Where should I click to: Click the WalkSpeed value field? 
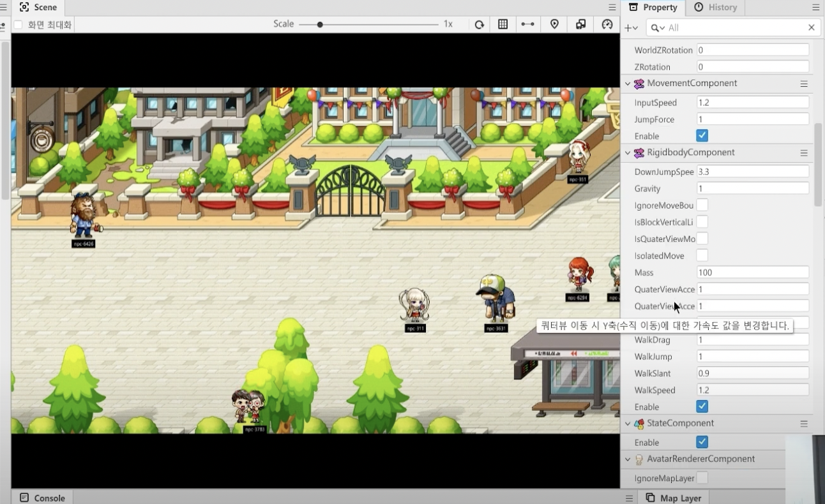click(x=753, y=390)
